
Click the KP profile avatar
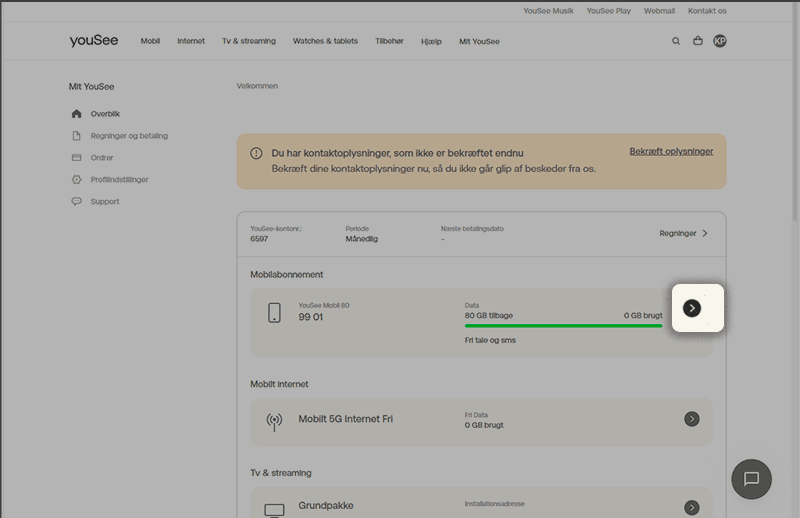720,41
